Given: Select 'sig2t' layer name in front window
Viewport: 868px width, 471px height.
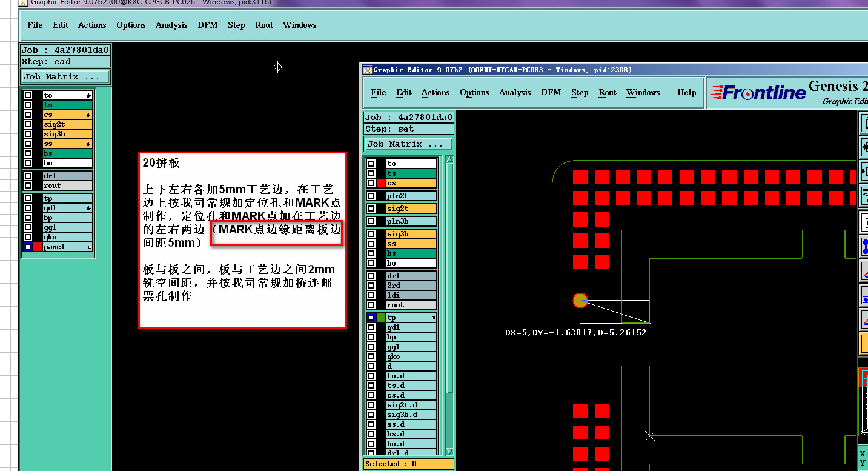Looking at the screenshot, I should [x=411, y=209].
